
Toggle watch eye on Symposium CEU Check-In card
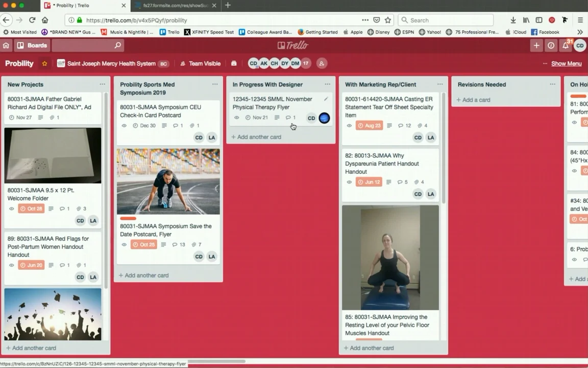[x=124, y=125]
